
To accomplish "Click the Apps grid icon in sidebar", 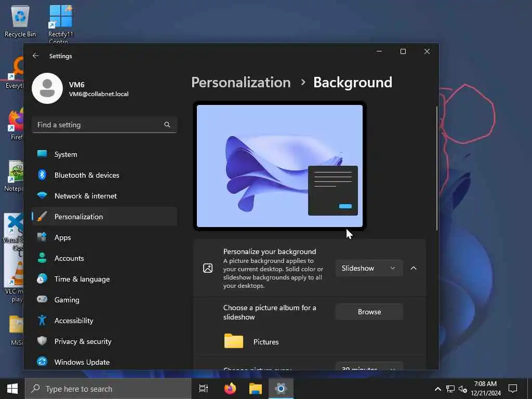I will coord(42,237).
